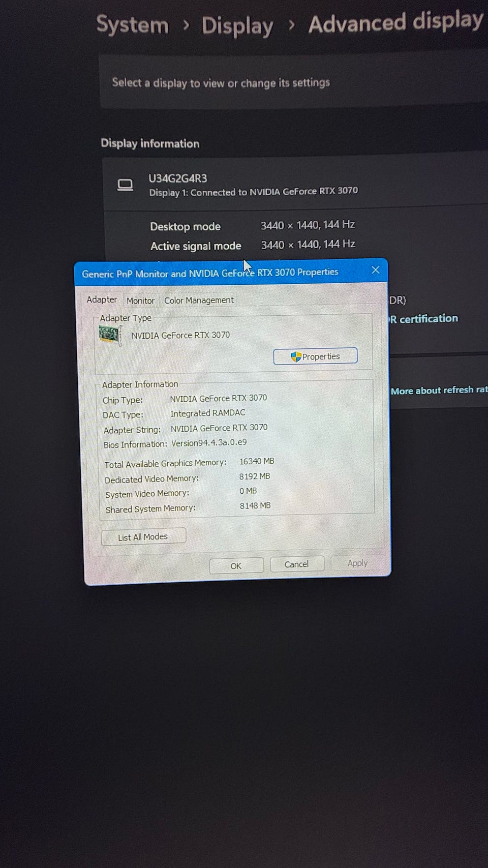This screenshot has width=488, height=868.
Task: Click the NVIDIA GeForce RTX 3070 adapter type name
Action: tap(180, 335)
